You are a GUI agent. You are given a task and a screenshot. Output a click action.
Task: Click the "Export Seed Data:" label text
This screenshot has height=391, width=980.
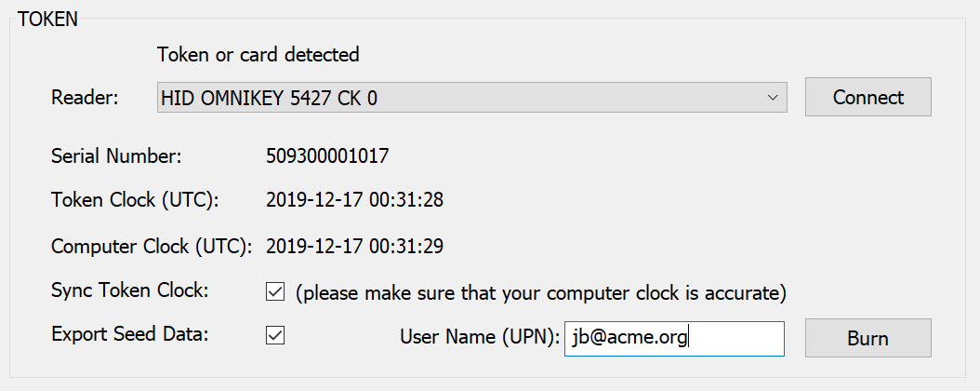click(x=131, y=334)
